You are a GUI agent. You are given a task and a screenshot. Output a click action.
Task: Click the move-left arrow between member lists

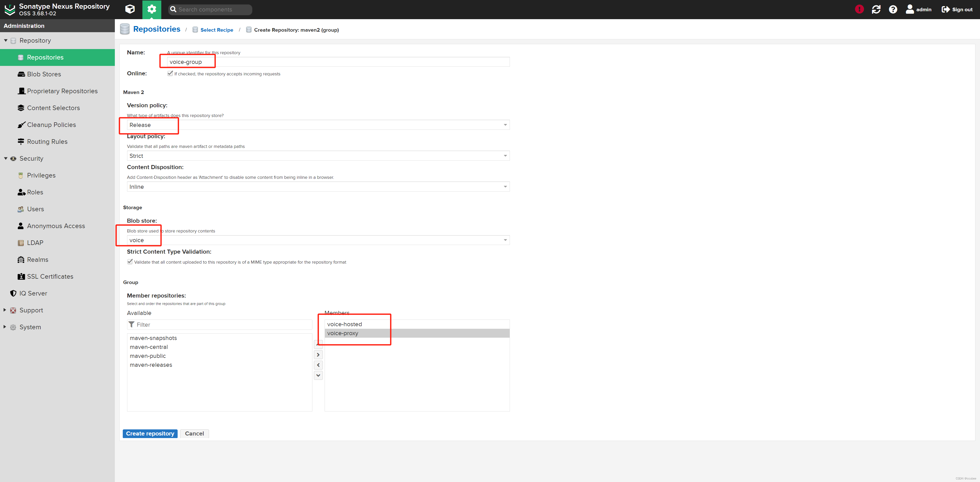(x=318, y=365)
